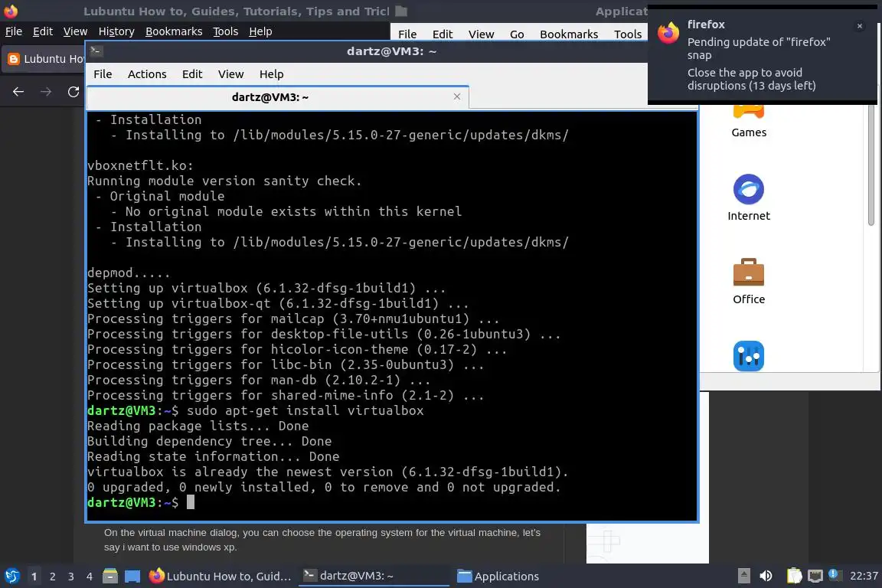
Task: Switch to virtual desktop 3
Action: (x=71, y=577)
